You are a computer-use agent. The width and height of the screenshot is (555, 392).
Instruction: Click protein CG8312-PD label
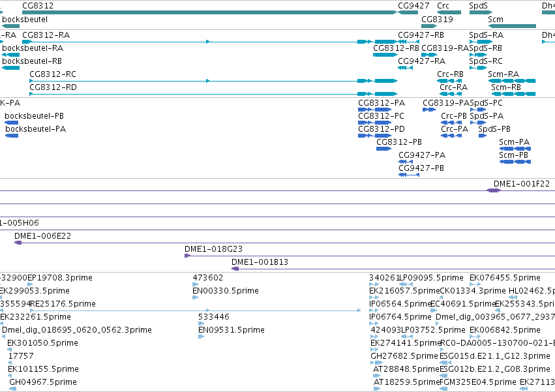[x=382, y=129]
